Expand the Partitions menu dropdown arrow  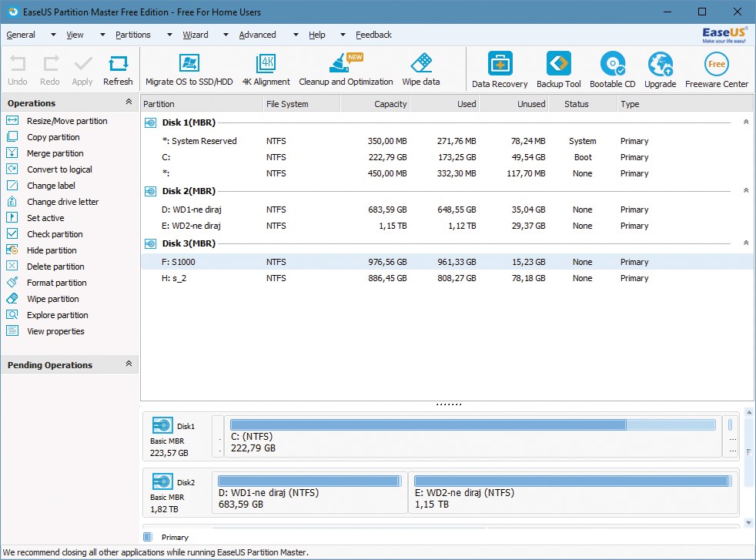coord(169,35)
